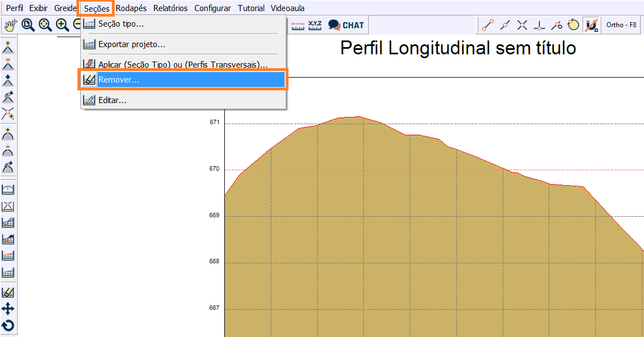Open the Perfil menu

click(x=14, y=8)
